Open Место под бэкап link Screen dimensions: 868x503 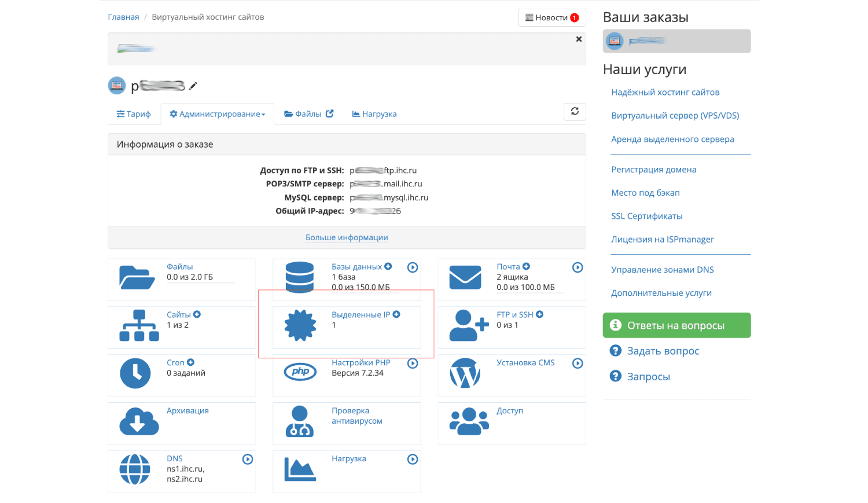645,193
